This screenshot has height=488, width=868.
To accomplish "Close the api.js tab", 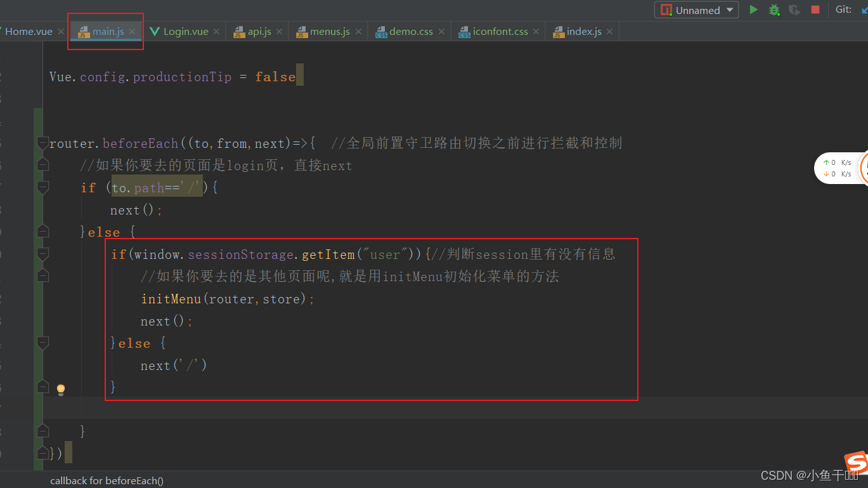I will 279,31.
